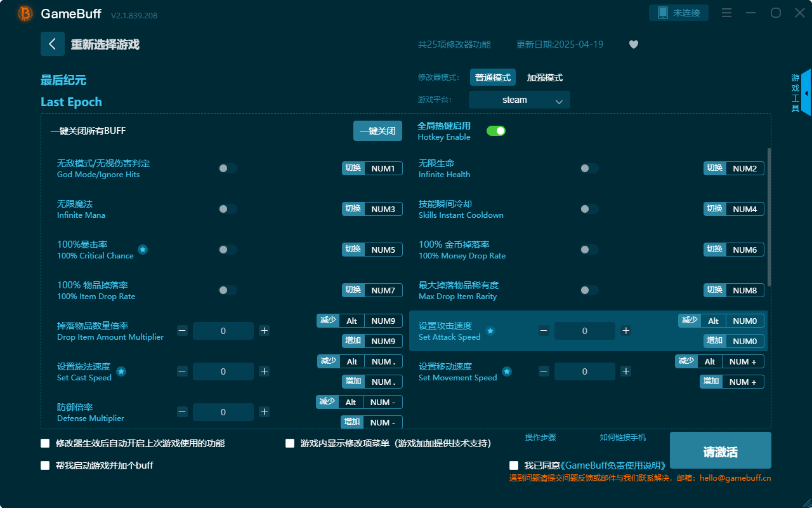The image size is (812, 508).
Task: Click star icon beside Set Cast Speed
Action: [121, 371]
